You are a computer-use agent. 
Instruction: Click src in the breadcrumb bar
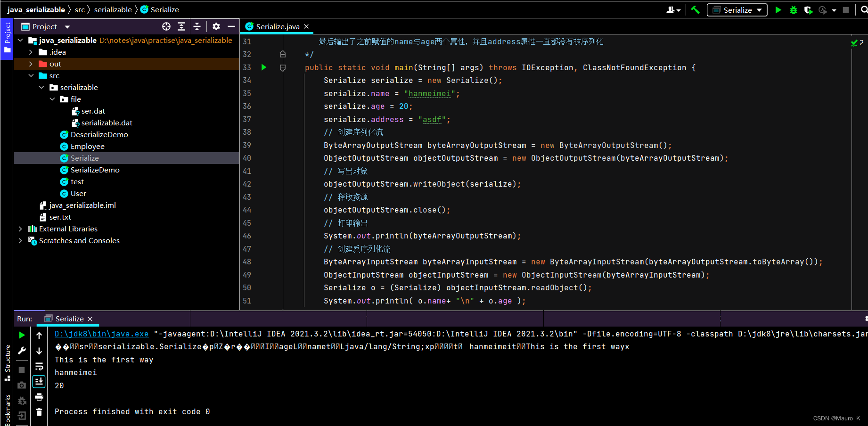point(80,9)
